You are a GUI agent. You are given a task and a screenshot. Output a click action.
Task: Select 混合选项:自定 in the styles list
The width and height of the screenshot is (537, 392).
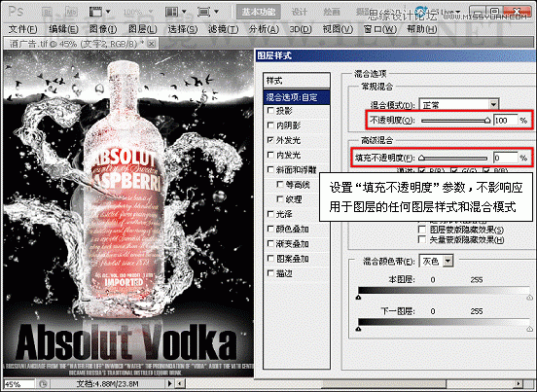297,97
